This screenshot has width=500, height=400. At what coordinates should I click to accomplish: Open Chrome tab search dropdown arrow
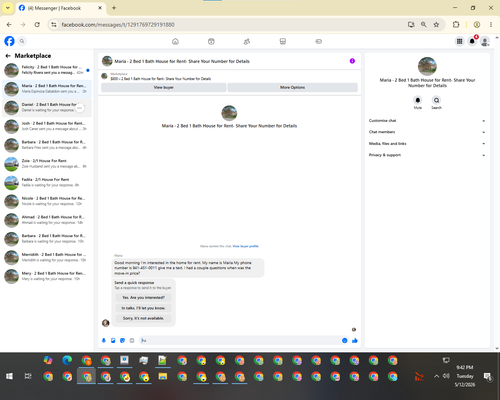[8, 8]
